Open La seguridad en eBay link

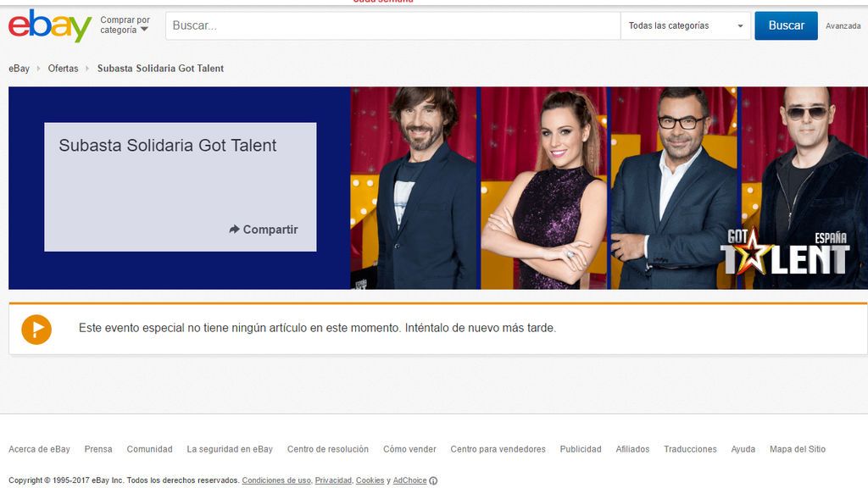(x=230, y=449)
